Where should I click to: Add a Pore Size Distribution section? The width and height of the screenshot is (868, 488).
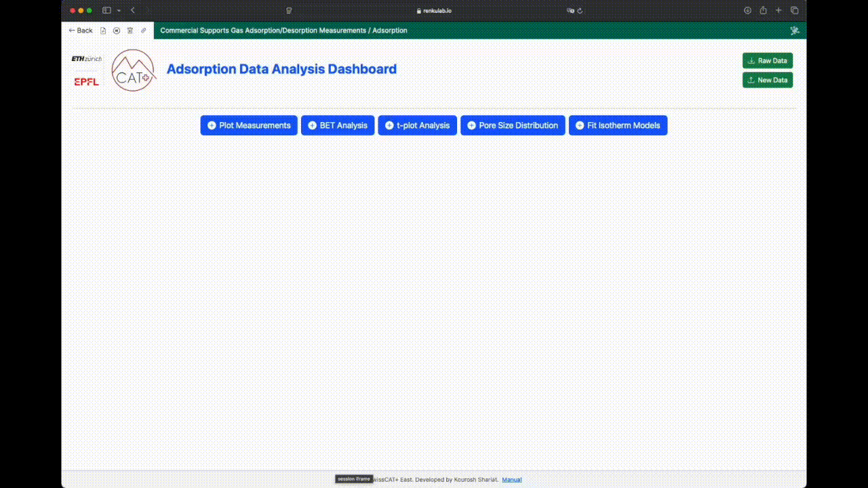pos(513,125)
